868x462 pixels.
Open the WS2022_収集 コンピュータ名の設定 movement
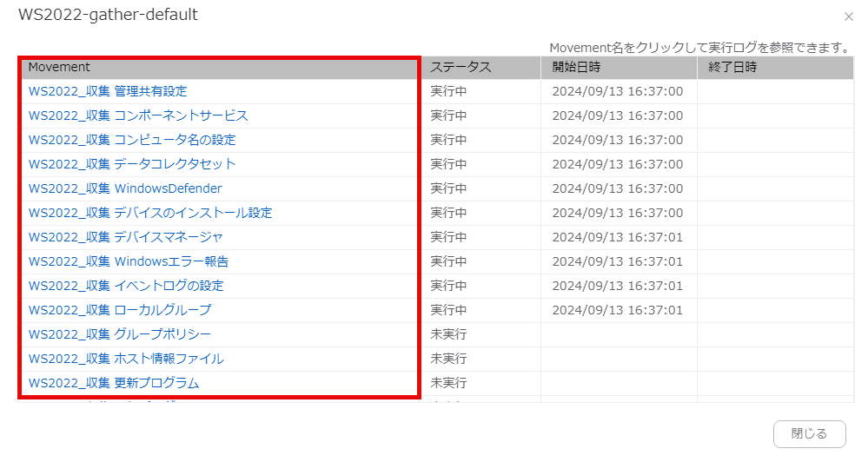point(132,140)
